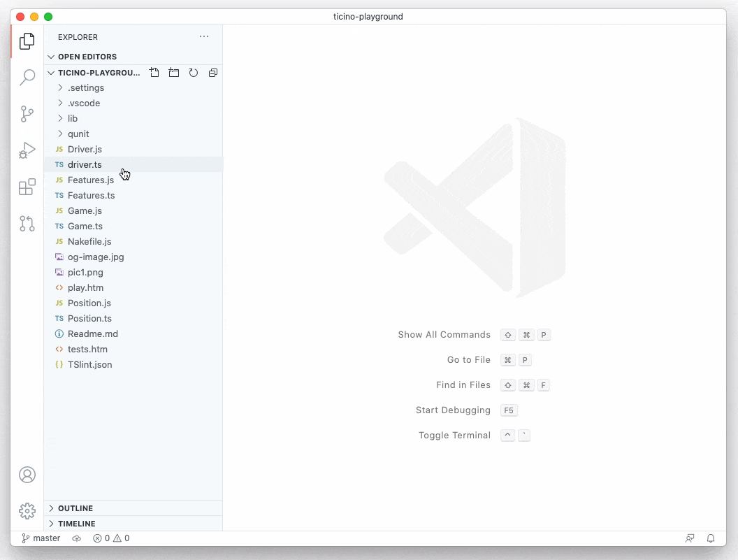Click the New File icon in Explorer
The image size is (738, 560).
154,72
